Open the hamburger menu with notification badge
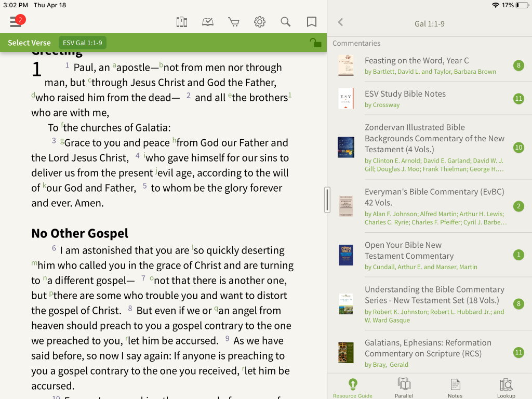This screenshot has height=399, width=532. pyautogui.click(x=17, y=21)
